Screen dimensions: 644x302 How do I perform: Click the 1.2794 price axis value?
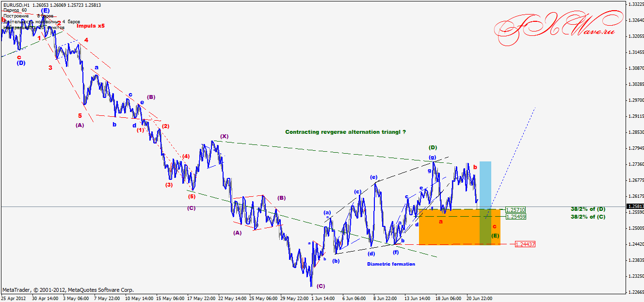click(x=635, y=148)
